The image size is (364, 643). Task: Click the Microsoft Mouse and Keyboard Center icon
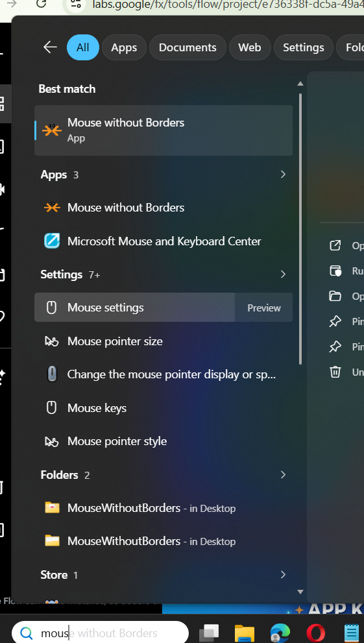click(52, 241)
